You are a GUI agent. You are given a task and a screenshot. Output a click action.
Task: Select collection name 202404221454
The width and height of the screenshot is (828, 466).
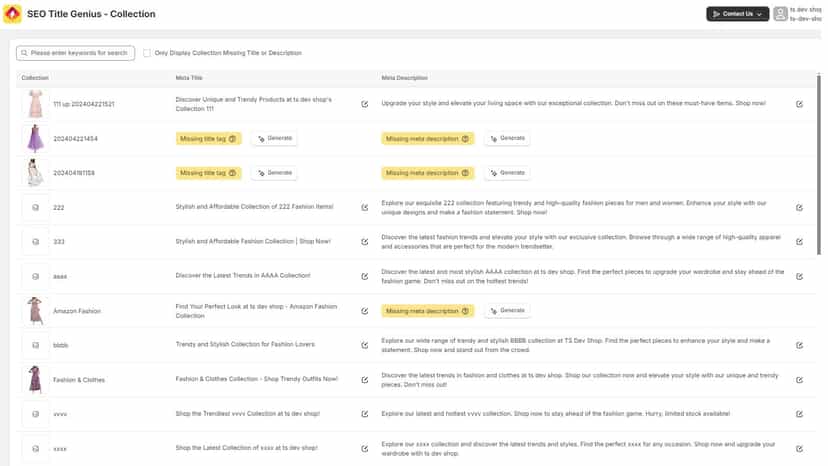click(x=76, y=139)
